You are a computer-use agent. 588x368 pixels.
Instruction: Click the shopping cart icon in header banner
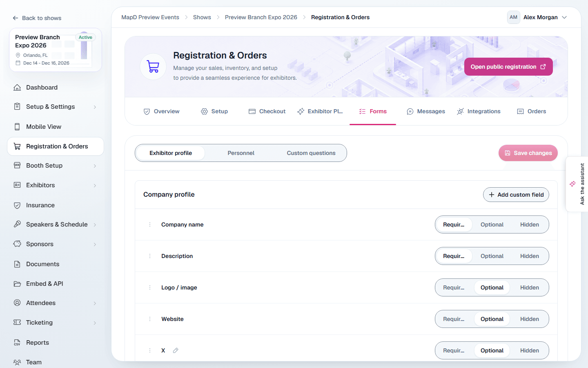pos(153,67)
